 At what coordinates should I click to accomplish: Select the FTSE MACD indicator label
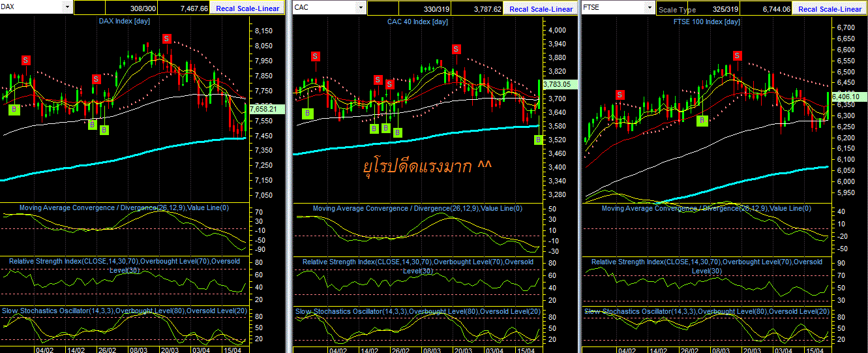(x=706, y=209)
